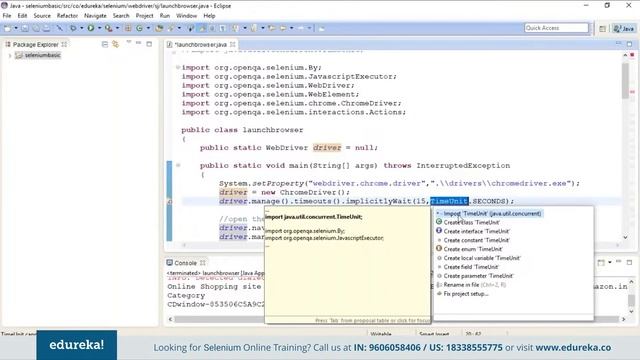Screen dimensions: 640x360
Task: Click the Save toolbar icon
Action: (x=25, y=28)
